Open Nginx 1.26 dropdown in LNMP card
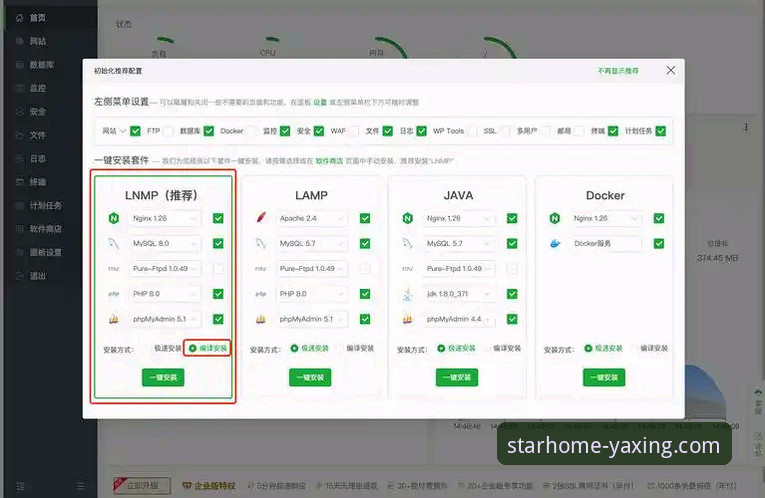 [x=165, y=218]
